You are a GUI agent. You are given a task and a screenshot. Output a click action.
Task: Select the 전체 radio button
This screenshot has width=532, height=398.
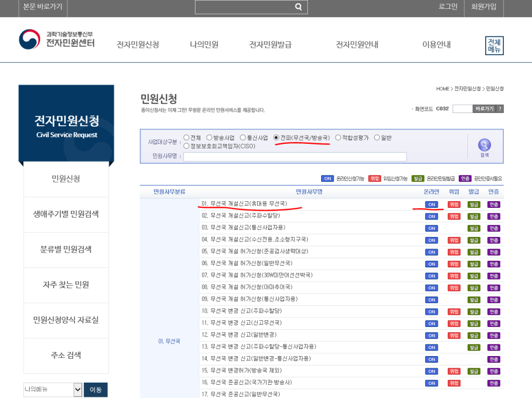click(x=186, y=137)
